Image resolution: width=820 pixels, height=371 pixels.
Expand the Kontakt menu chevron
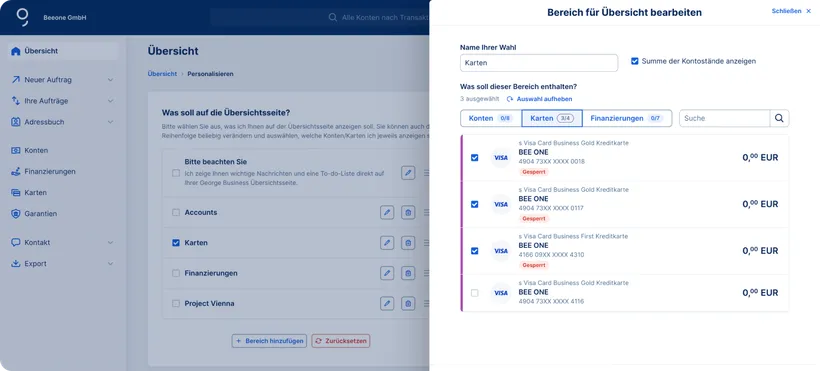pos(110,243)
